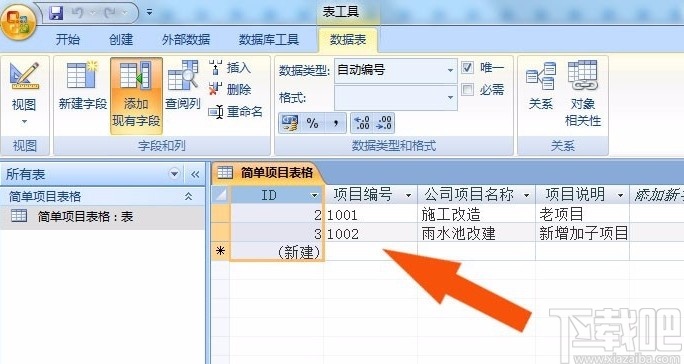Click increase decimal places icon
This screenshot has height=364, width=684.
[362, 123]
